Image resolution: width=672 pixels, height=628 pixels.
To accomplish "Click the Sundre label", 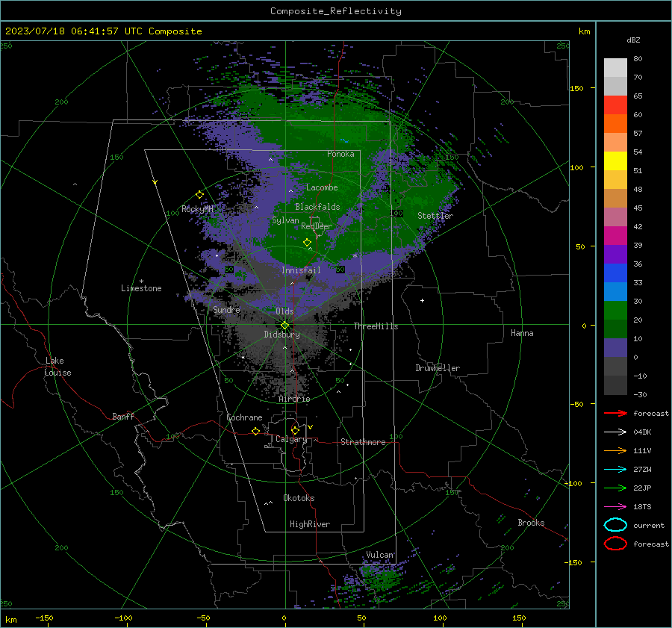I will pyautogui.click(x=226, y=309).
